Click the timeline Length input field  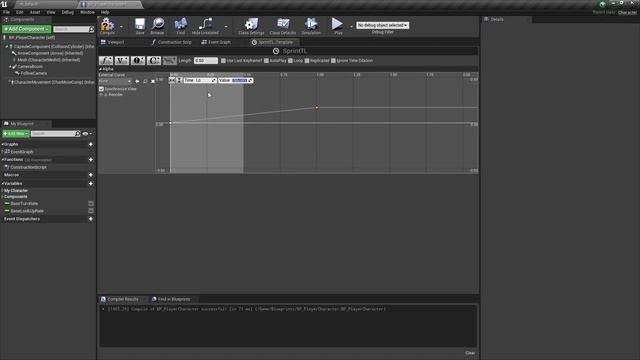tap(206, 60)
